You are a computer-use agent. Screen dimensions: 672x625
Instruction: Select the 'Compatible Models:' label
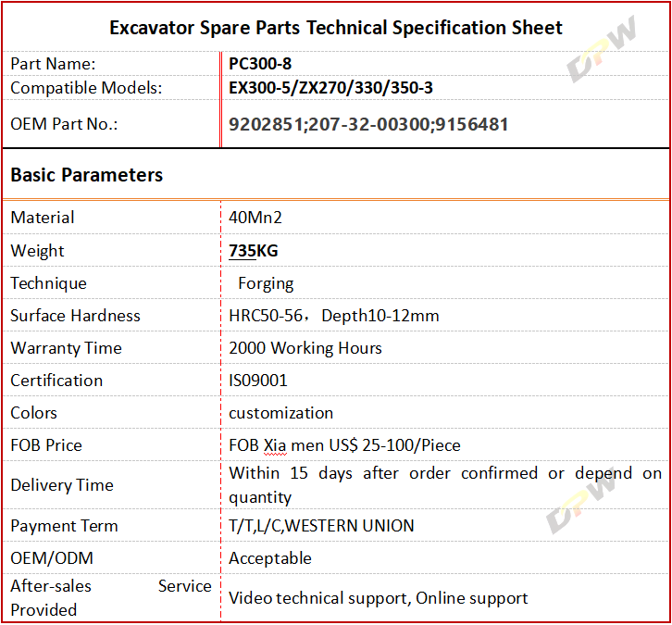click(86, 88)
